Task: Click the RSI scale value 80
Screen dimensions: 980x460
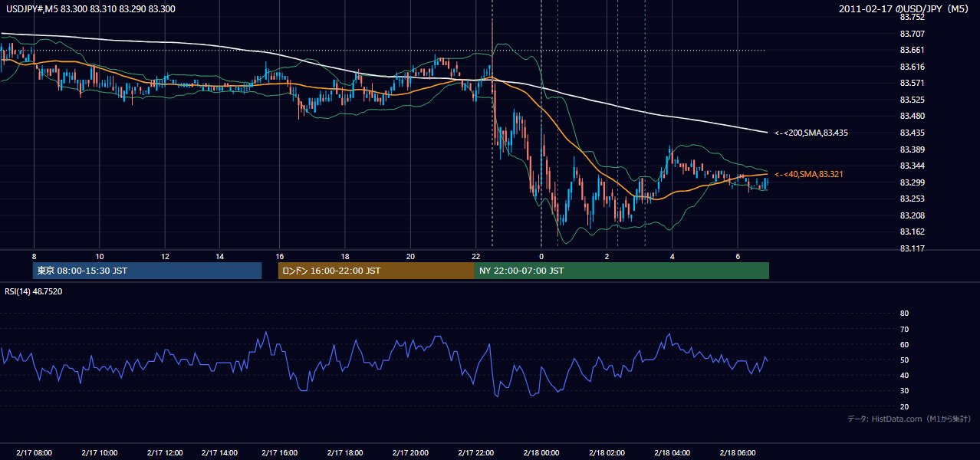Action: 904,314
